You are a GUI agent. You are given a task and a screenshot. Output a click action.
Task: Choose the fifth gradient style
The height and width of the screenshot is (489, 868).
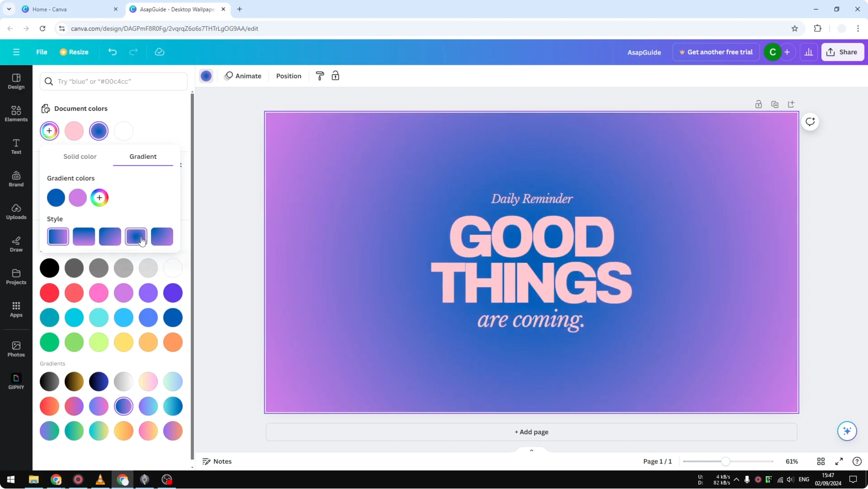pos(162,236)
